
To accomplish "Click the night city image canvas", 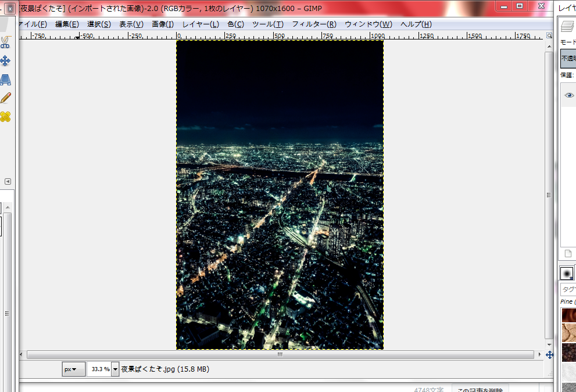I will [280, 195].
